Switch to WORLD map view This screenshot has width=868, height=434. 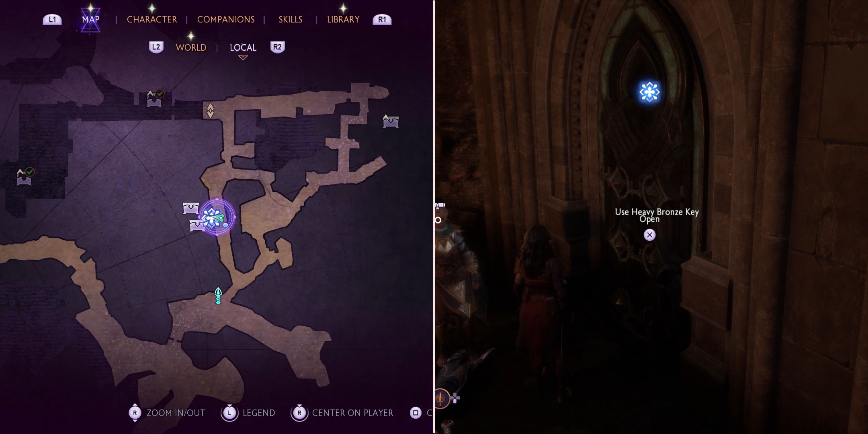click(191, 47)
